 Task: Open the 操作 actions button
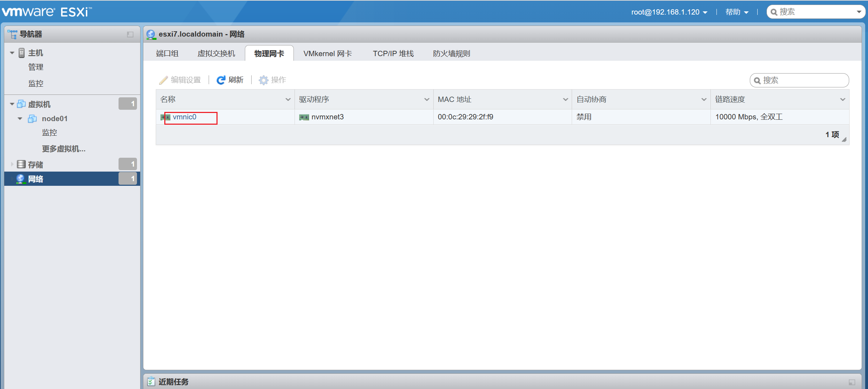(273, 80)
